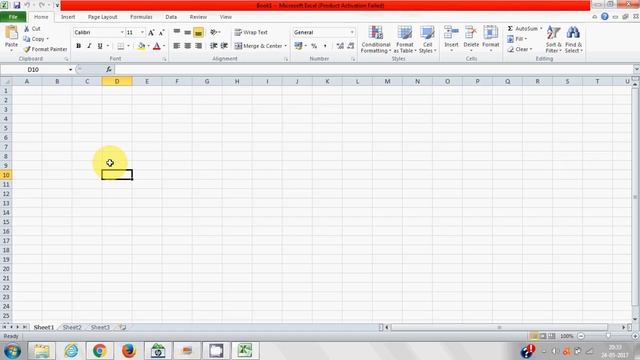The image size is (640, 360).
Task: Increase indent icon in Alignment group
Action: click(x=224, y=46)
